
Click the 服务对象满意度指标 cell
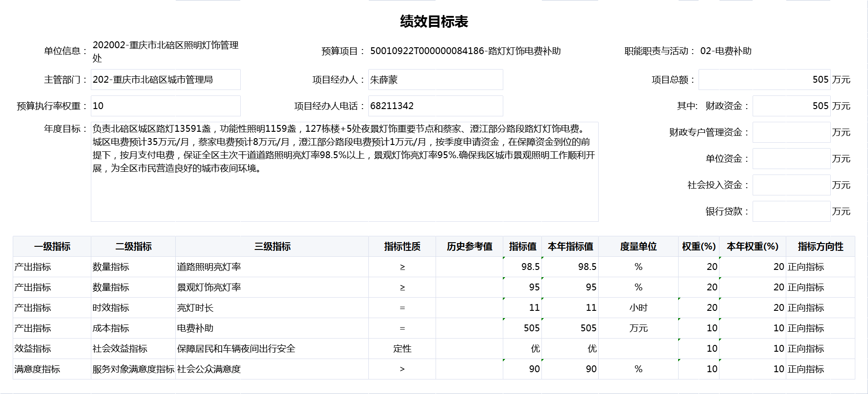pos(133,369)
